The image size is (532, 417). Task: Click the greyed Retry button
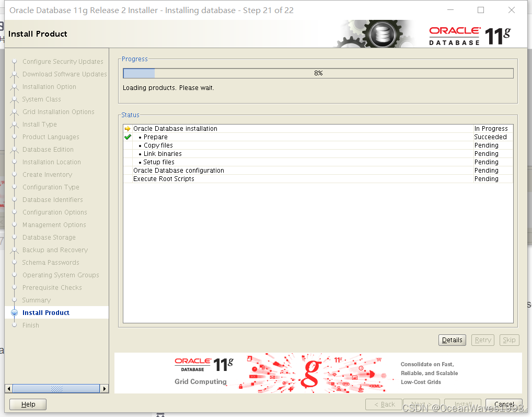click(x=483, y=340)
